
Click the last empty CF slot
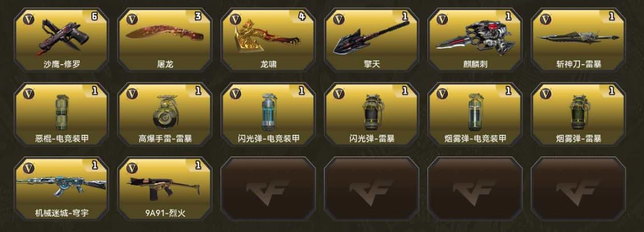[x=578, y=189]
